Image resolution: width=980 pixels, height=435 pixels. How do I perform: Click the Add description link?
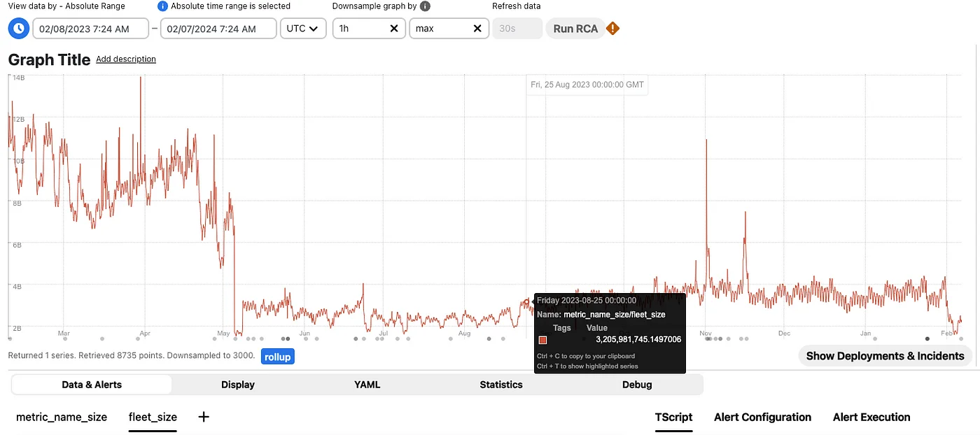[126, 59]
